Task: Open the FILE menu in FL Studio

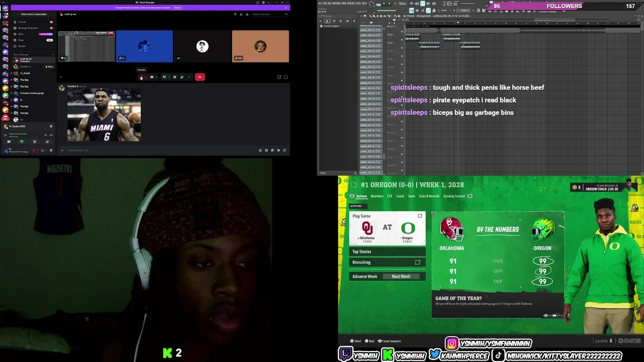Action: click(319, 4)
